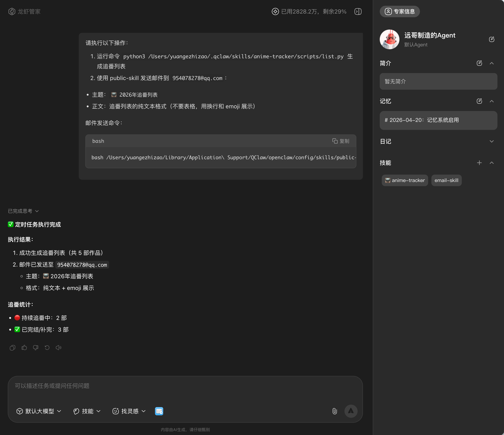The image size is (504, 435).
Task: Click the thumbs down icon
Action: pos(35,348)
